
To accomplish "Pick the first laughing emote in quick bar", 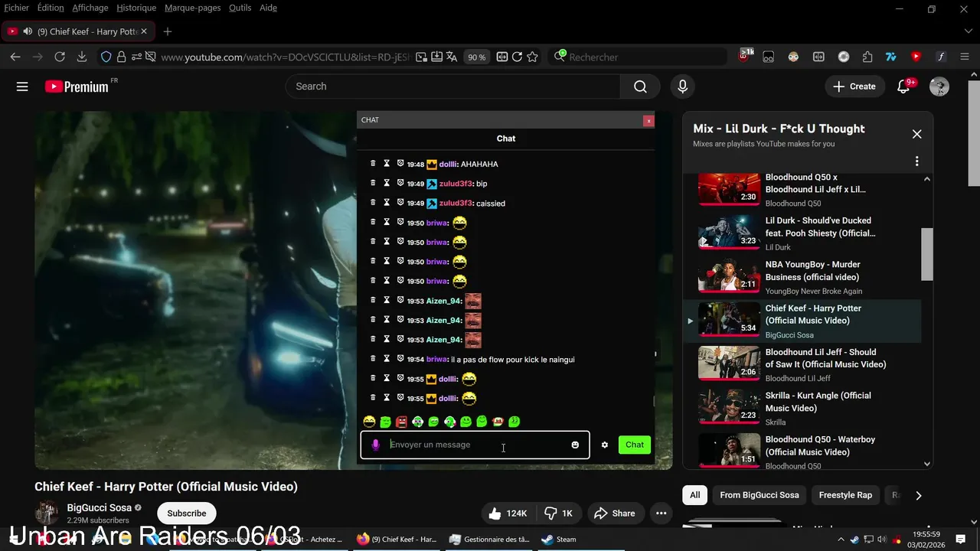I will [369, 422].
